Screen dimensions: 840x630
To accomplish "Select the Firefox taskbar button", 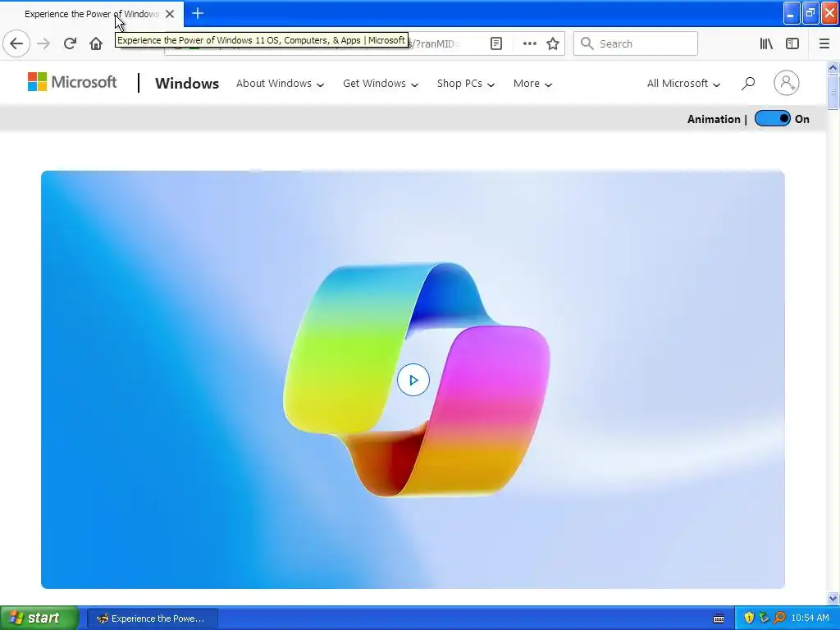I will [152, 619].
